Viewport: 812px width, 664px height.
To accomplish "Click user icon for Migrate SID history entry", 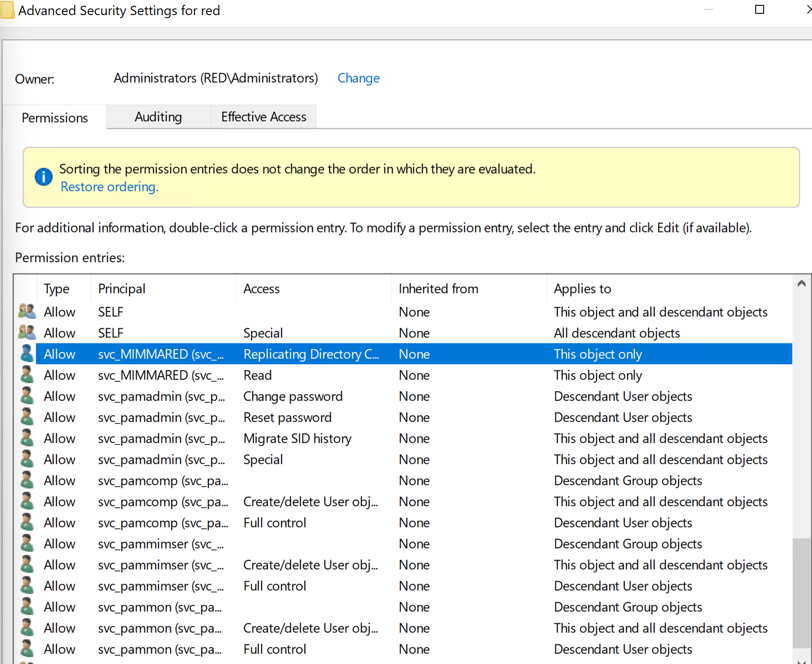I will [x=27, y=438].
